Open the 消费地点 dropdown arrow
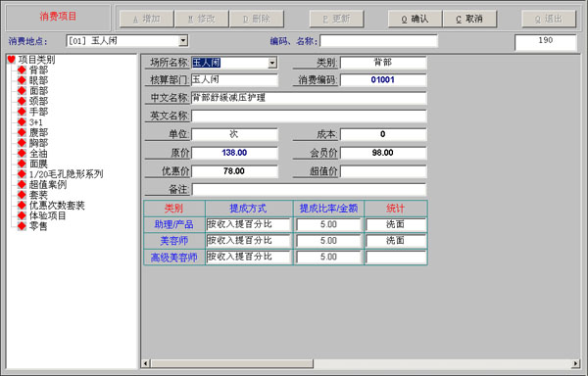Screen dimensions: 588x376 tap(183, 40)
